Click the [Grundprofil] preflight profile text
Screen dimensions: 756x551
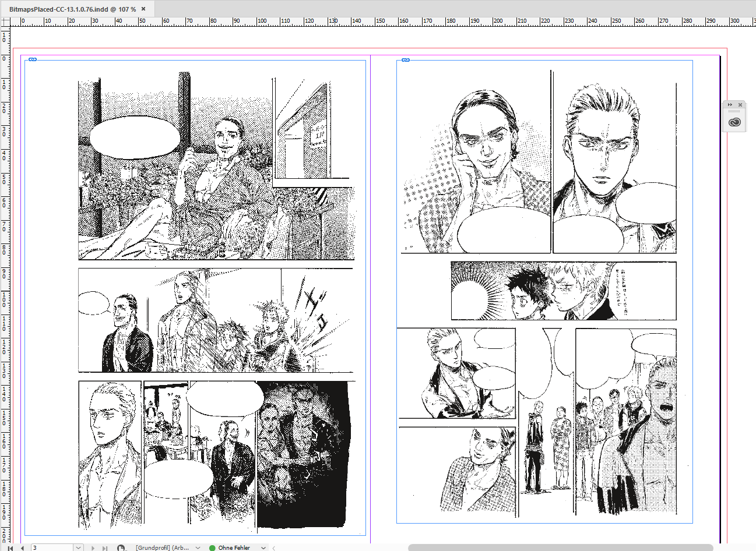tap(162, 548)
